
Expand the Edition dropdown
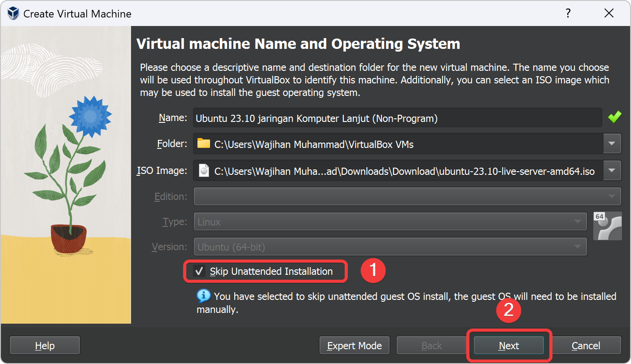point(408,196)
